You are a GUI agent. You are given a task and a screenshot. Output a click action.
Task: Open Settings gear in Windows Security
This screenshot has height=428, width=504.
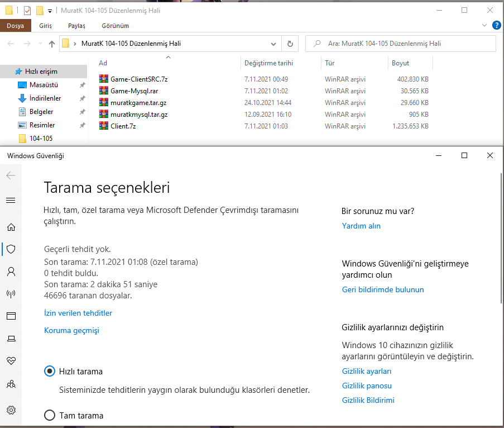11,410
